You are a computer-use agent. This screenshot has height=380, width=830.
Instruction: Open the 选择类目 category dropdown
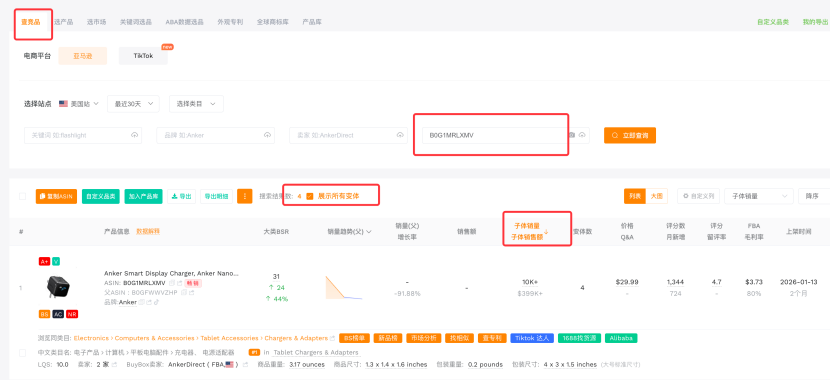pos(196,104)
